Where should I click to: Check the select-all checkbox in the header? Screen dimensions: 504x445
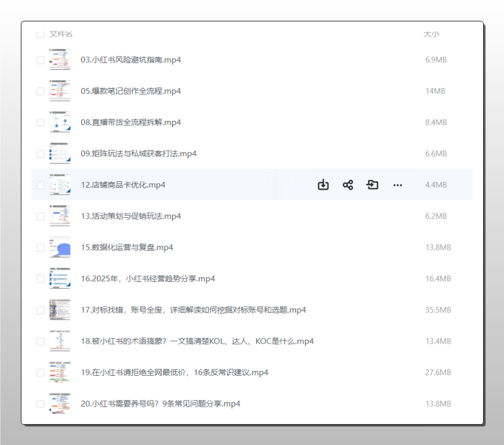[40, 34]
